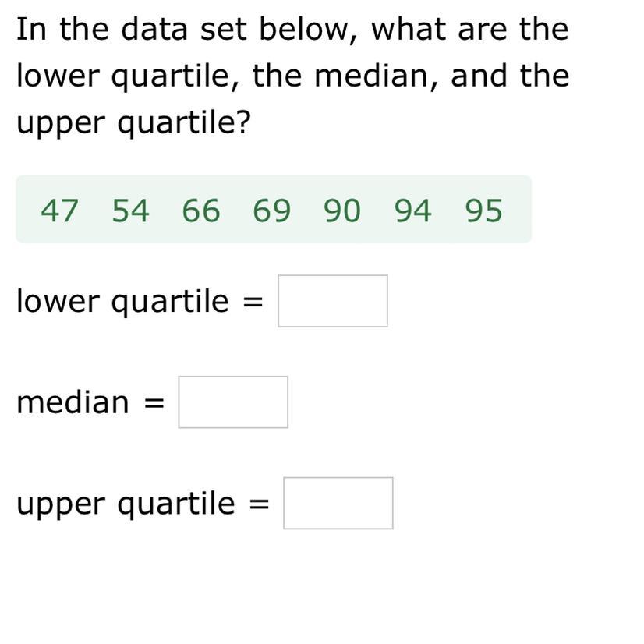This screenshot has height=644, width=644.
Task: Select the number 95 in the data set
Action: tap(484, 211)
